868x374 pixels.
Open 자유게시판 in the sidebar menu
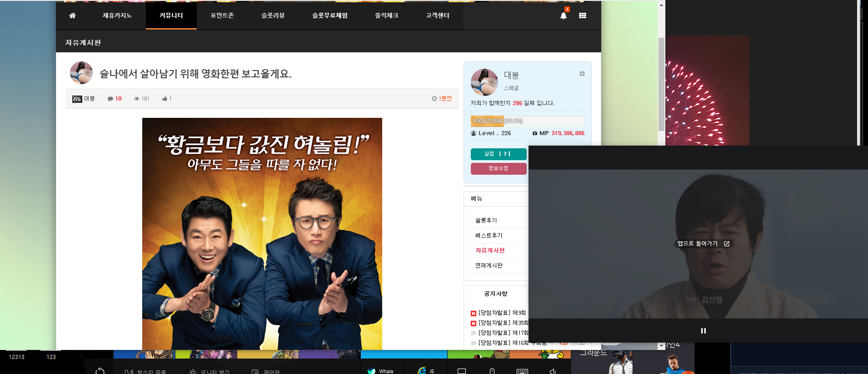tap(490, 251)
